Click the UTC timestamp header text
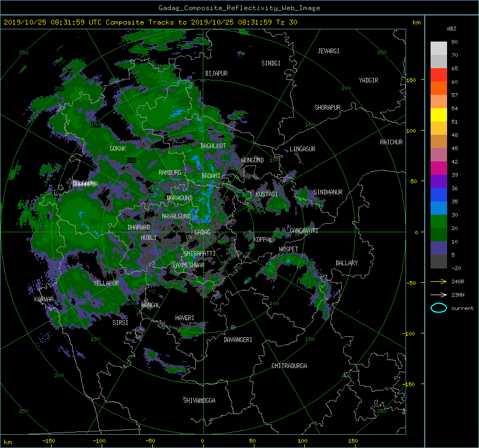The image size is (479, 448). pyautogui.click(x=150, y=22)
